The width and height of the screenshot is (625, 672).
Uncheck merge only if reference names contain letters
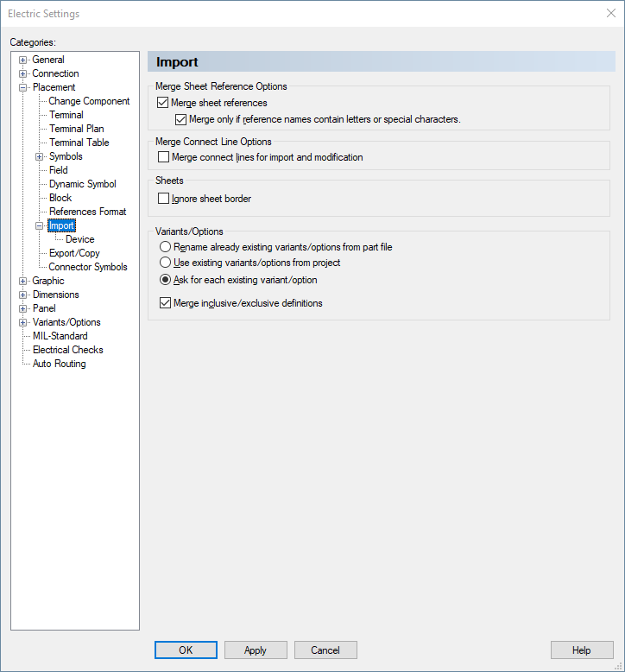[180, 119]
